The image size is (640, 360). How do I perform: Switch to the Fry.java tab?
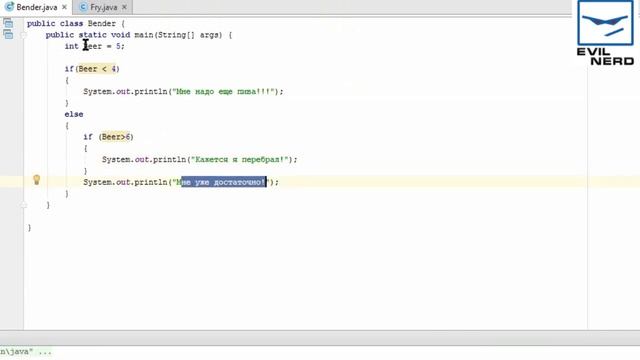point(103,7)
